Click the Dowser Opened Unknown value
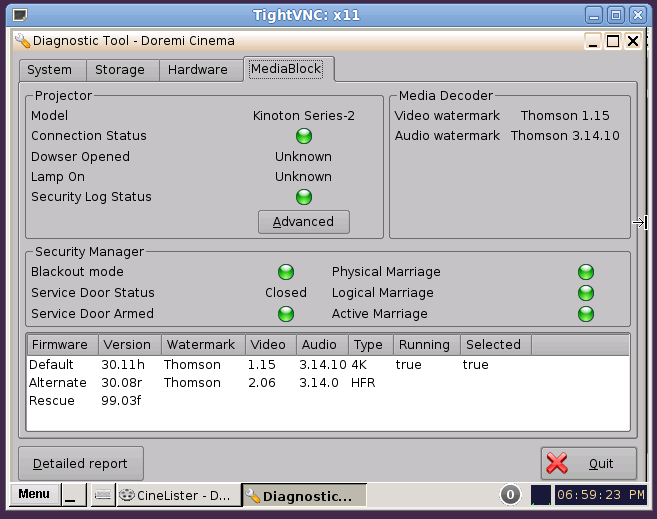 303,157
